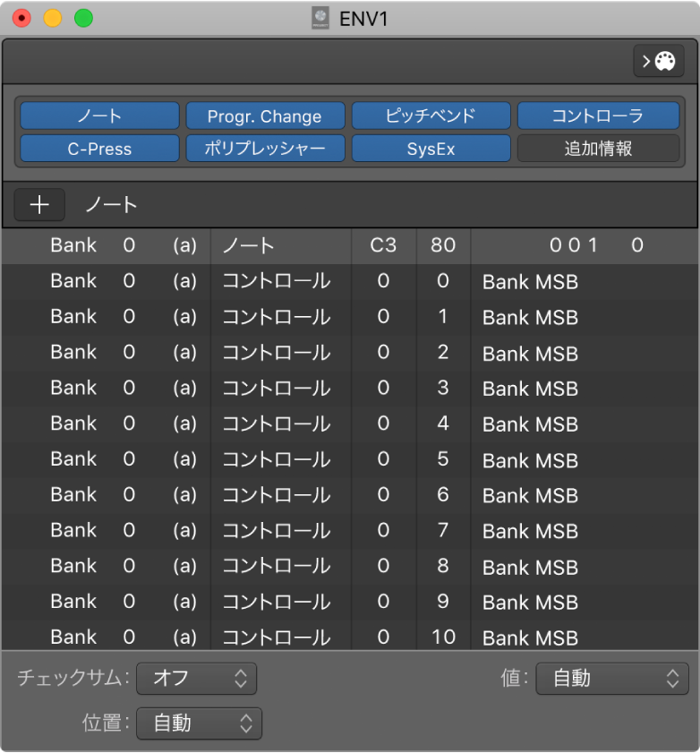Viewport: 700px width, 753px height.
Task: Toggle the ノート event filter button
Action: (99, 116)
